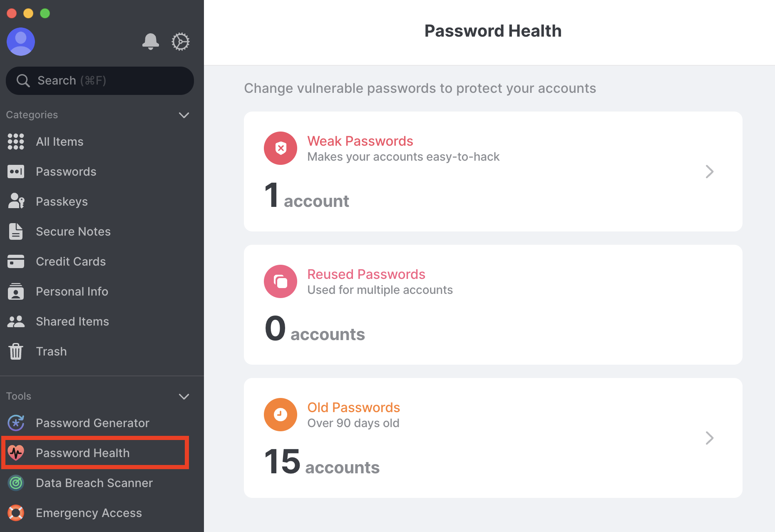Click the Emergency Access lifebuoy icon
Image resolution: width=775 pixels, height=532 pixels.
click(x=16, y=513)
